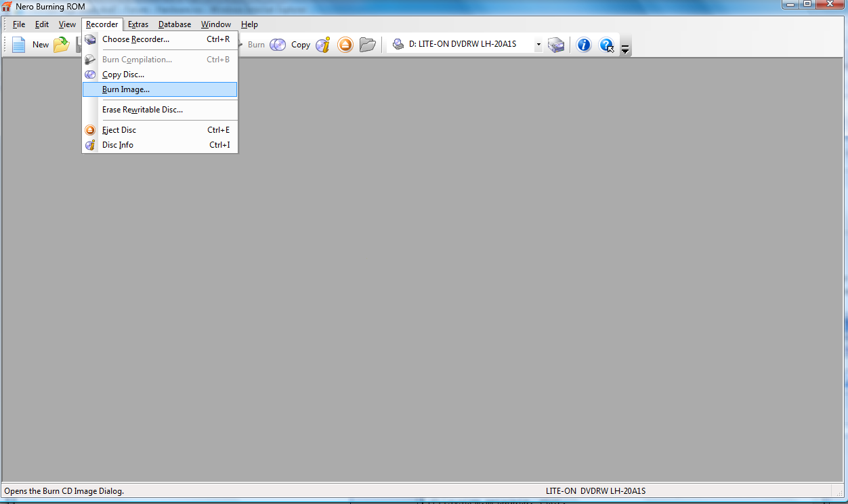The image size is (848, 504).
Task: Choose Eject Disc from the Recorder menu
Action: point(160,130)
